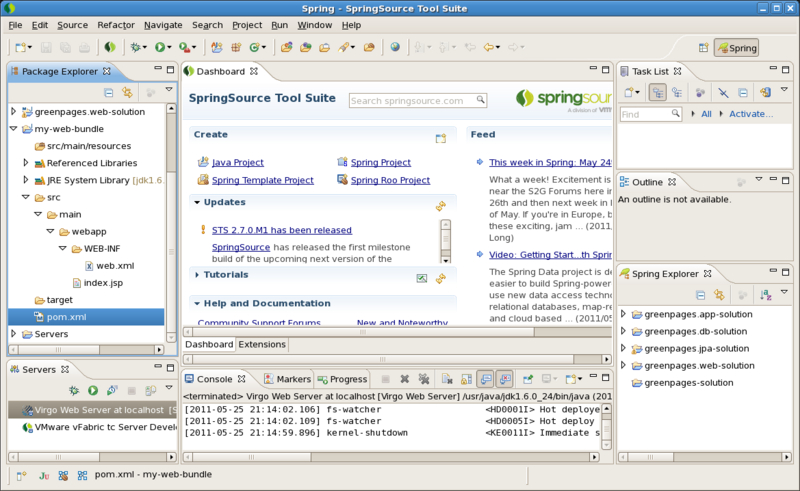
Task: Click the Spring leaf icon in main toolbar
Action: coord(110,47)
